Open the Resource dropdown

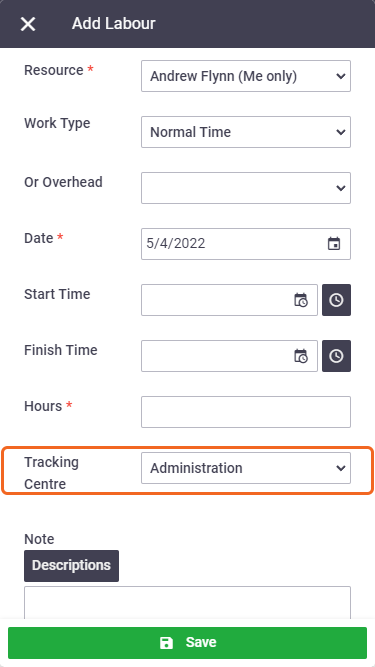246,76
